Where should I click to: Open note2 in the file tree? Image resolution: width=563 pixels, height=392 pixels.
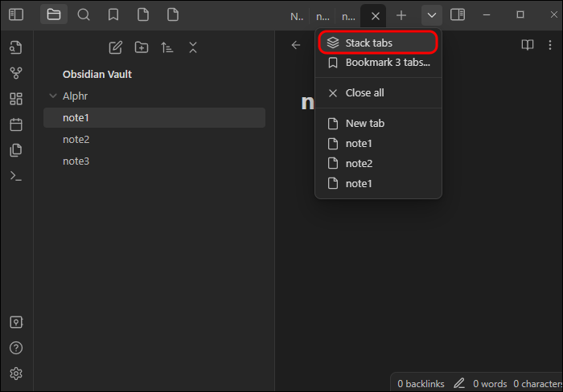(76, 140)
